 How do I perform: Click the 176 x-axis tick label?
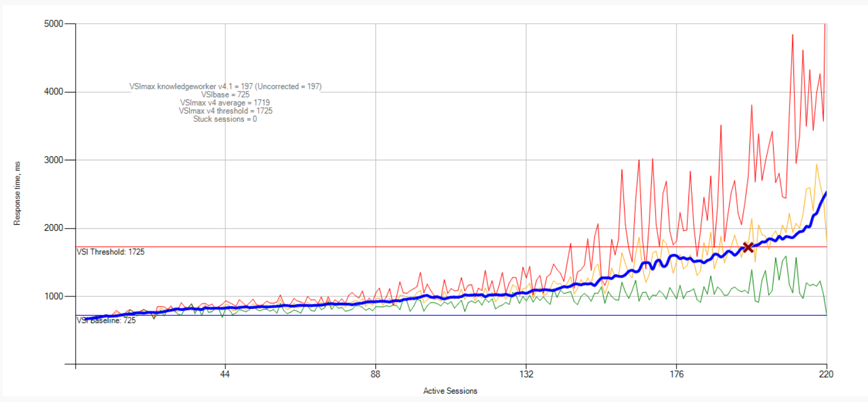[676, 374]
